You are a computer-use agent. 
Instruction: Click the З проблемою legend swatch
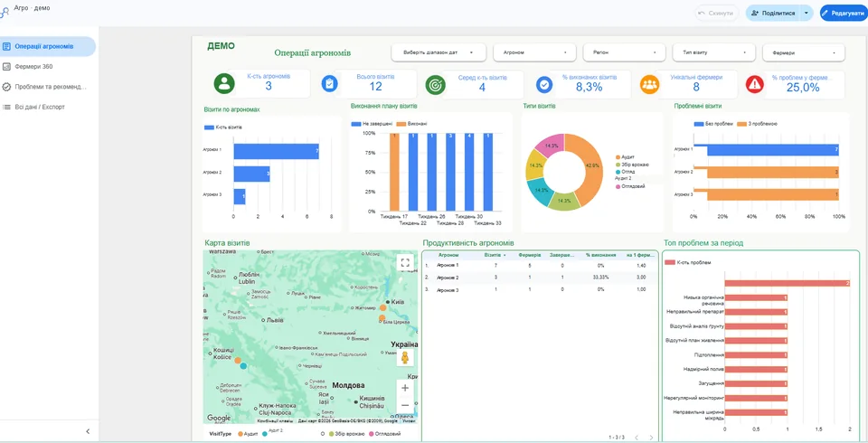coord(743,124)
